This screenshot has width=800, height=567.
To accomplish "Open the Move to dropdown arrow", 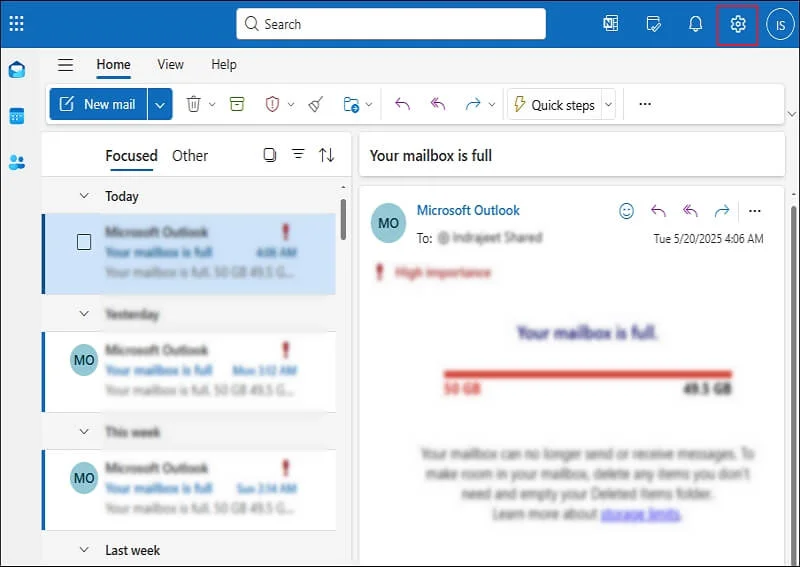I will tap(369, 105).
